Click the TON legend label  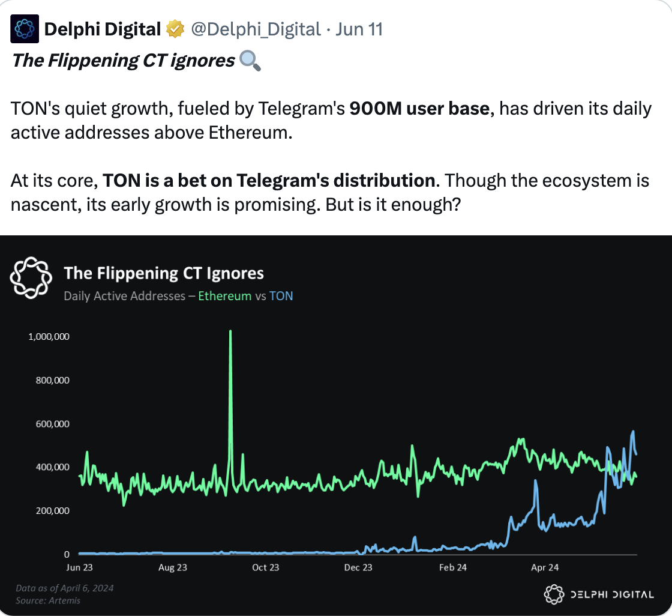pos(281,296)
